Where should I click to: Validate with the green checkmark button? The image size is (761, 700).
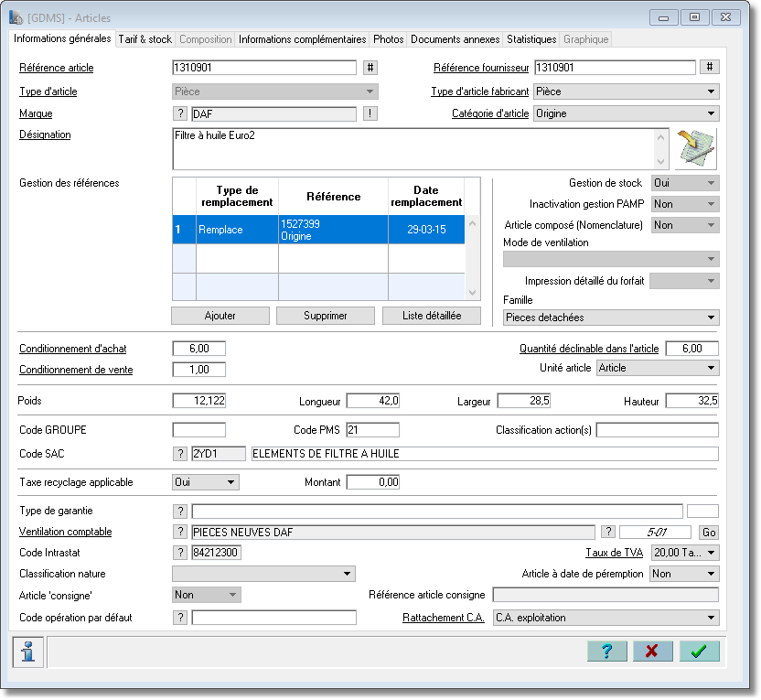(699, 651)
